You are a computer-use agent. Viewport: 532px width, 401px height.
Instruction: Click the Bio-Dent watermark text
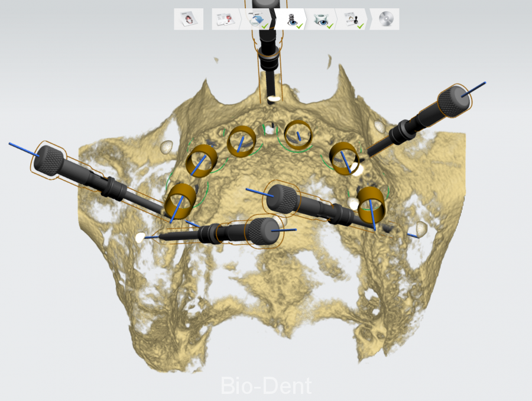[265, 386]
